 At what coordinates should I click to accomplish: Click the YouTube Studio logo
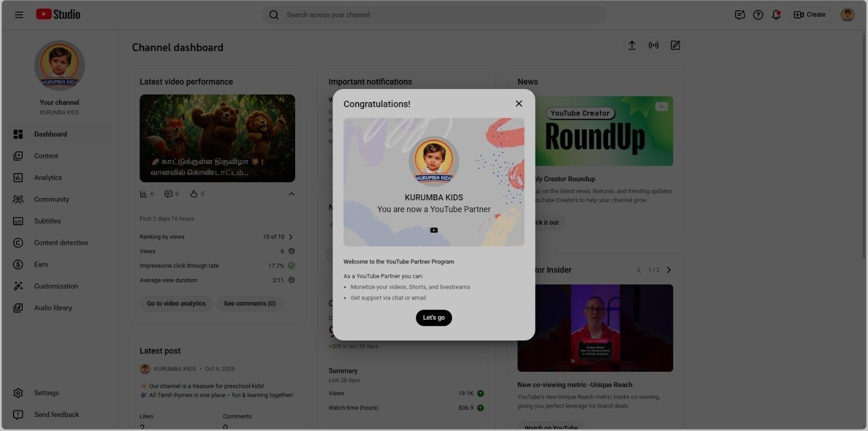(58, 15)
